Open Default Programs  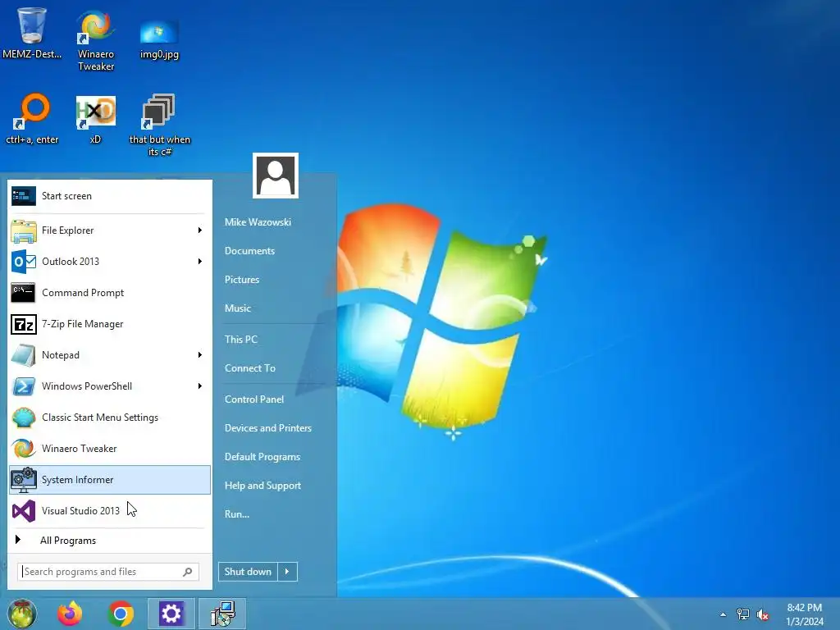click(262, 457)
